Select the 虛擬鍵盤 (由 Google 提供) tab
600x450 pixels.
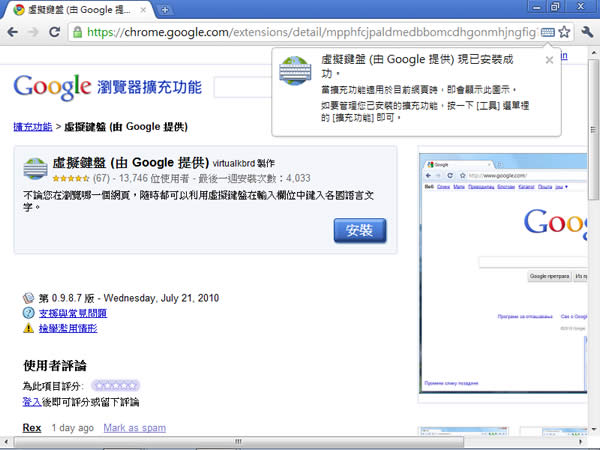coord(79,10)
